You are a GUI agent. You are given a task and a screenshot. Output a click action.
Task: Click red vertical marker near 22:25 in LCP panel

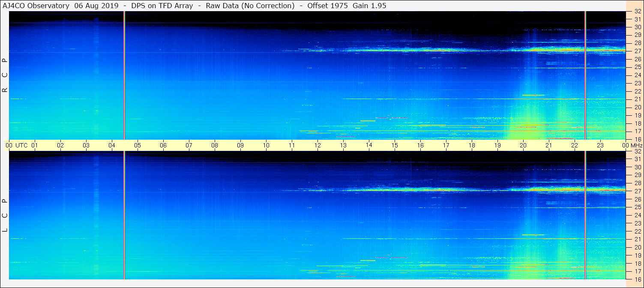(585, 215)
